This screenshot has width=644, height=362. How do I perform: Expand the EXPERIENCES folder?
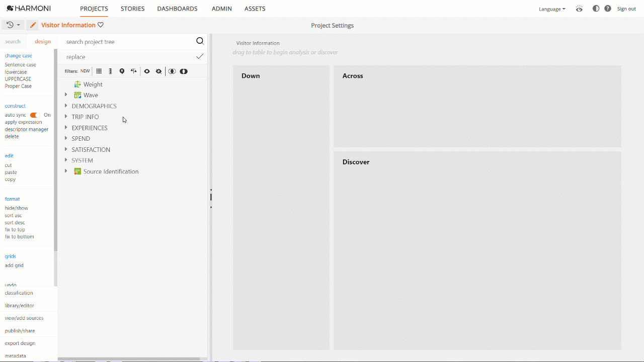(x=66, y=127)
